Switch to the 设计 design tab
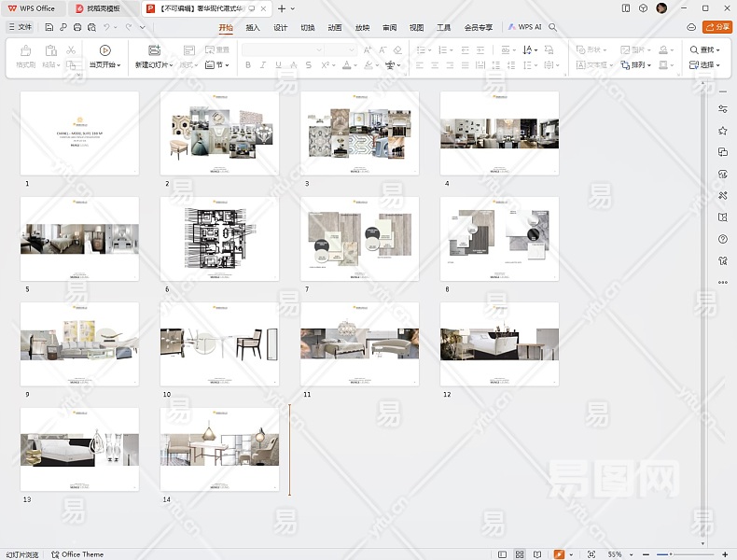The height and width of the screenshot is (560, 737). click(x=280, y=28)
